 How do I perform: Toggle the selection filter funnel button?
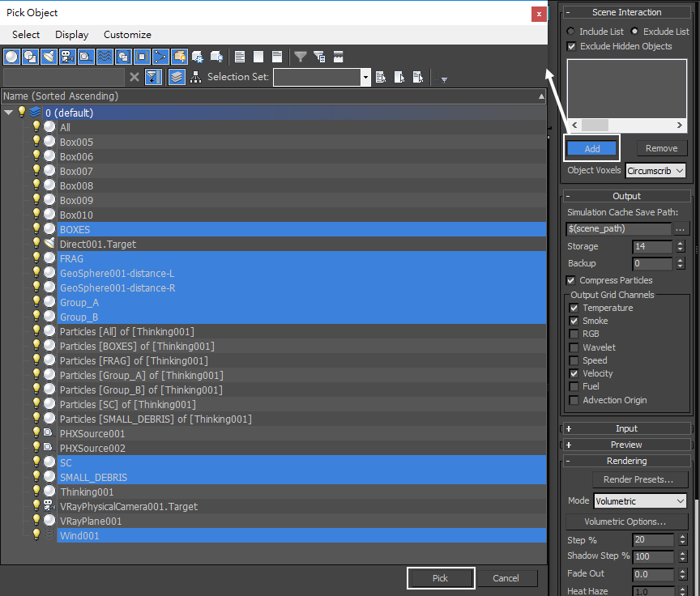point(153,77)
